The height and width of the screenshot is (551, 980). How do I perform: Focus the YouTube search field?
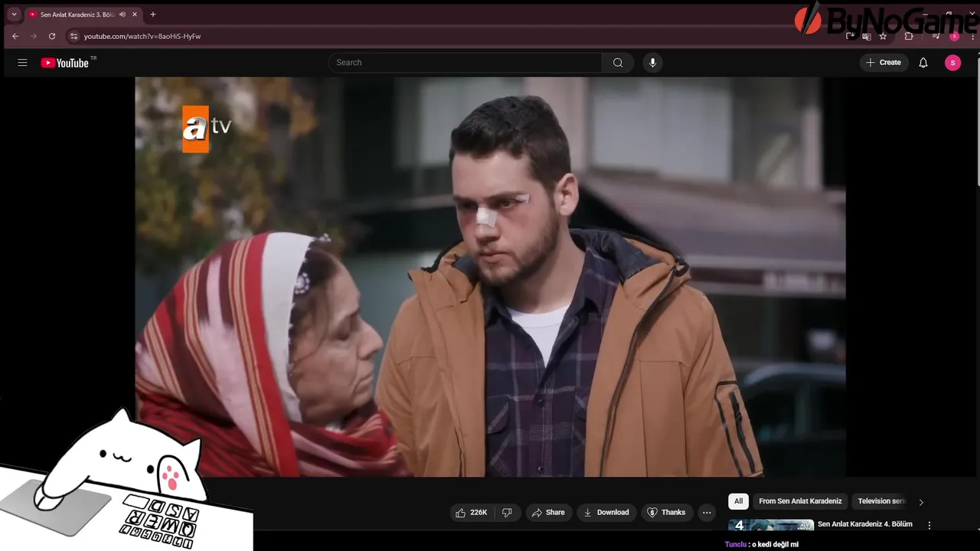[465, 63]
